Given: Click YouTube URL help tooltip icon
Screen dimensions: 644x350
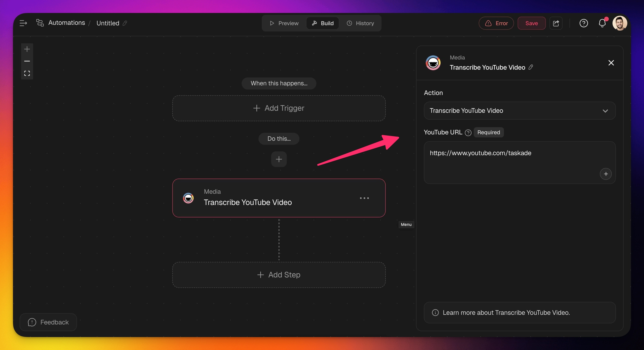Looking at the screenshot, I should click(x=468, y=133).
